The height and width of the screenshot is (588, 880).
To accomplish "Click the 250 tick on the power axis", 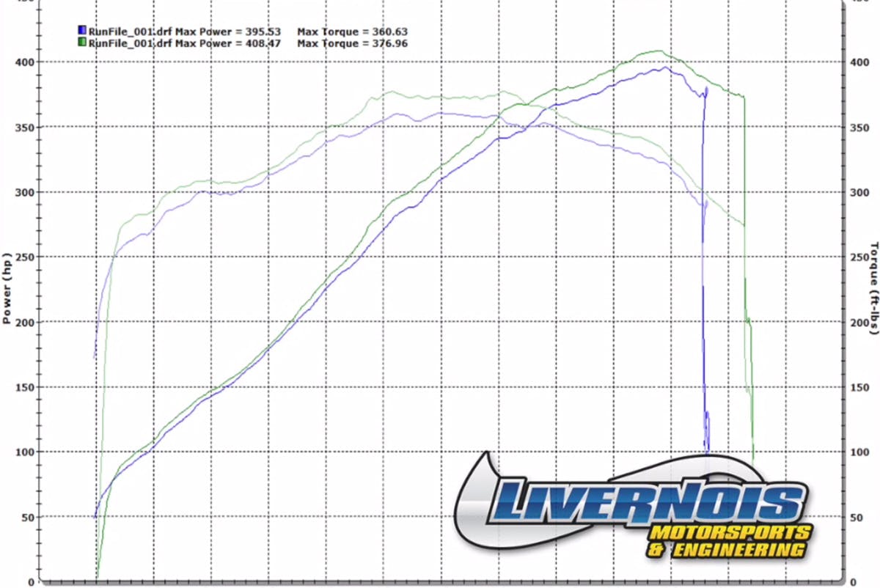I will 26,257.
